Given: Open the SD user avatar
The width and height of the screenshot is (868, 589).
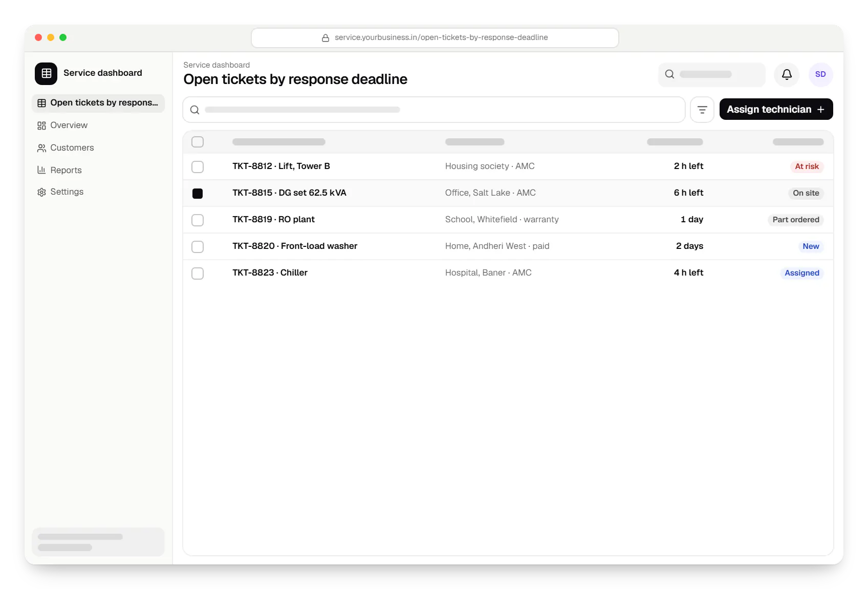Looking at the screenshot, I should (820, 74).
